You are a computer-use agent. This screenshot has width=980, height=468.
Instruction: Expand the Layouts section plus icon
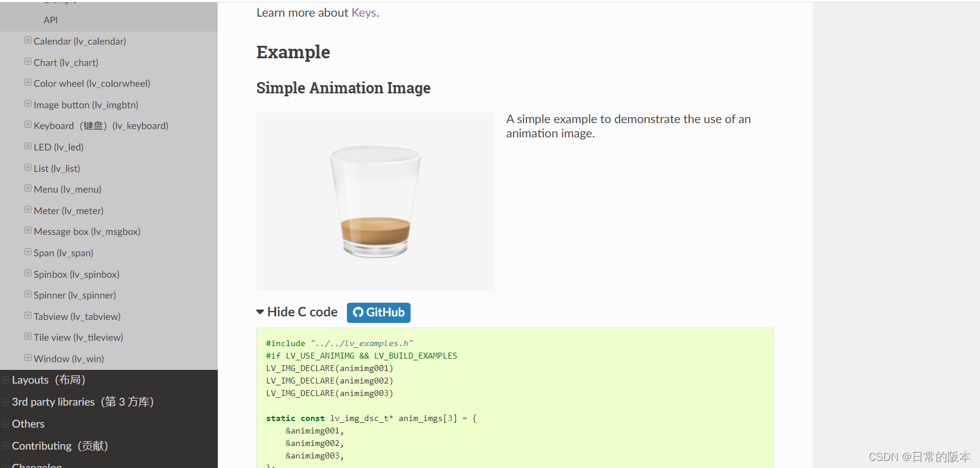[5, 379]
